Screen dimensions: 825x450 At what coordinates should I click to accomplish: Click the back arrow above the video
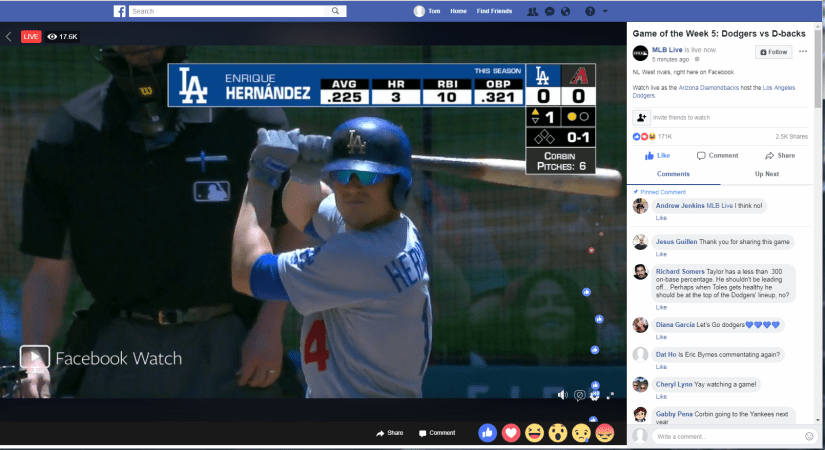point(8,36)
